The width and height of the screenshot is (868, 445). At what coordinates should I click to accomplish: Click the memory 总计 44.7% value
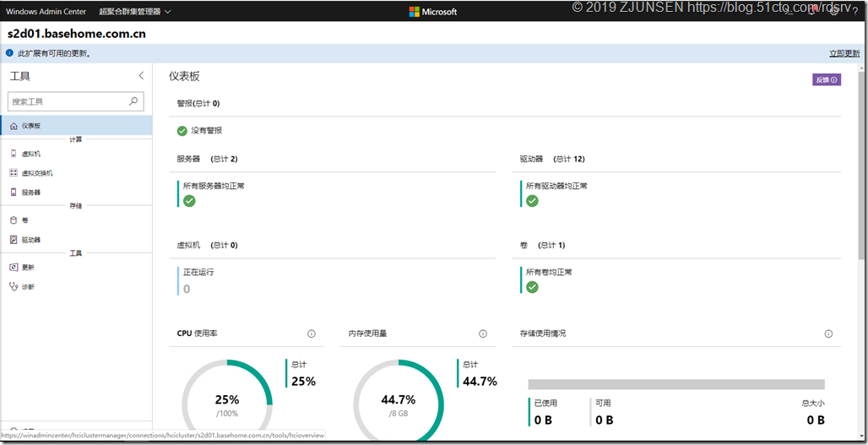pyautogui.click(x=480, y=382)
